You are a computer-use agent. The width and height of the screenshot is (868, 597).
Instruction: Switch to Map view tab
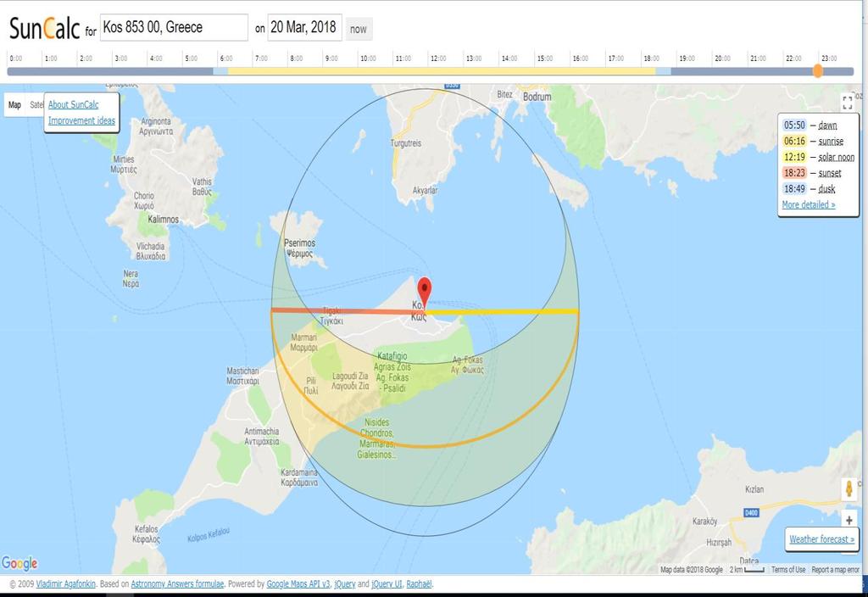(15, 104)
